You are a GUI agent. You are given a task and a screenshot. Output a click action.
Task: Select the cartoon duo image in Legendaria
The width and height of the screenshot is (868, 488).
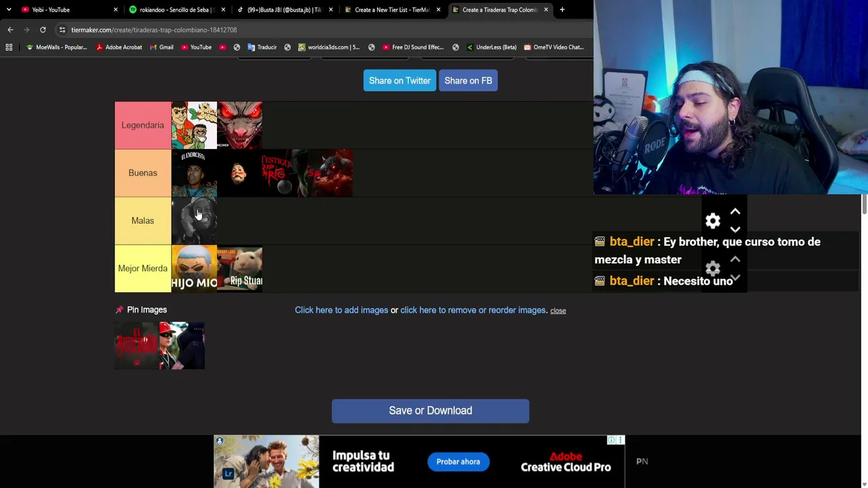194,125
